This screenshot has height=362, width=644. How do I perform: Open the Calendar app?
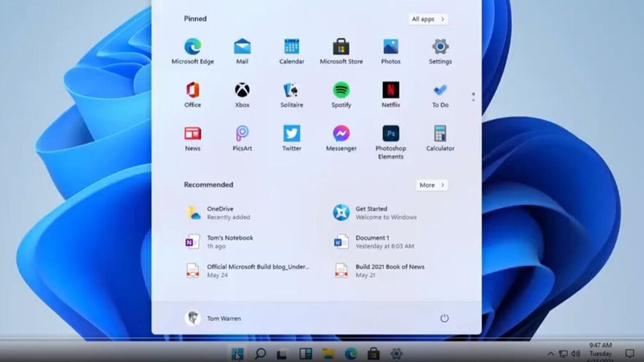point(291,51)
